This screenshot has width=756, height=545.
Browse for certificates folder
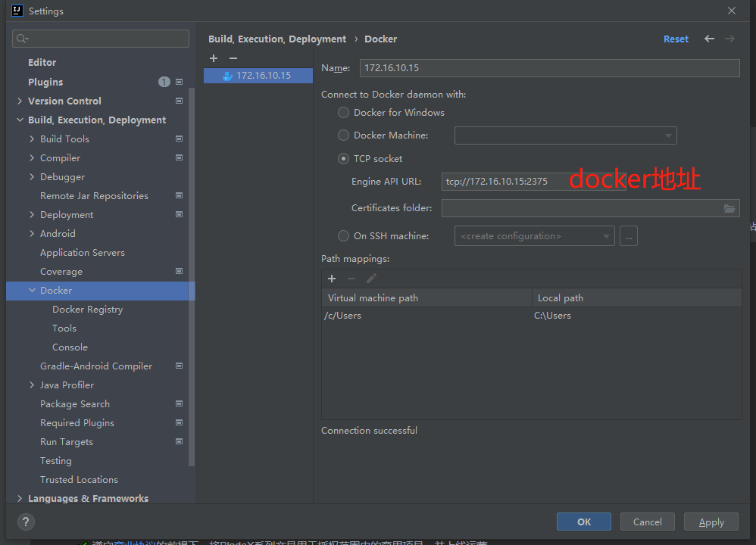click(x=729, y=208)
